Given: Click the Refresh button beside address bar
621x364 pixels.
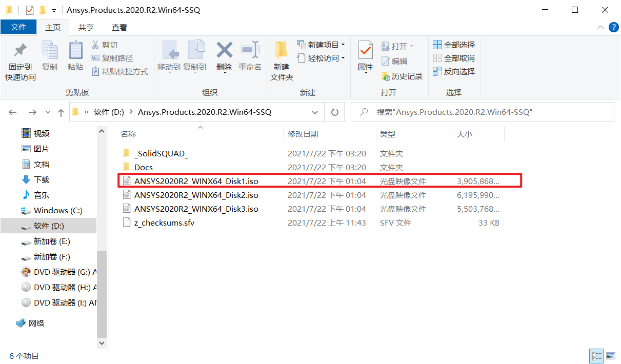Looking at the screenshot, I should (335, 112).
